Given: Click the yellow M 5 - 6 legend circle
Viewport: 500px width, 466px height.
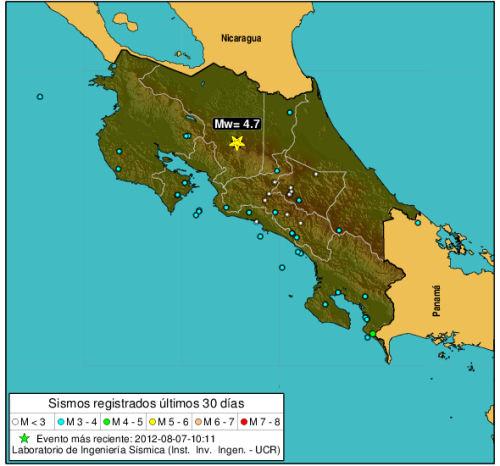Looking at the screenshot, I should coord(153,422).
